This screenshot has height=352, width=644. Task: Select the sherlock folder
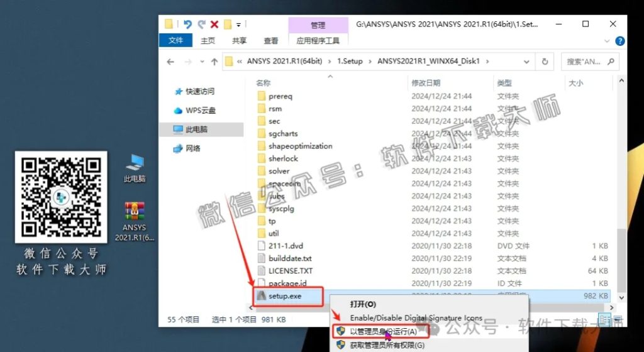(x=283, y=158)
